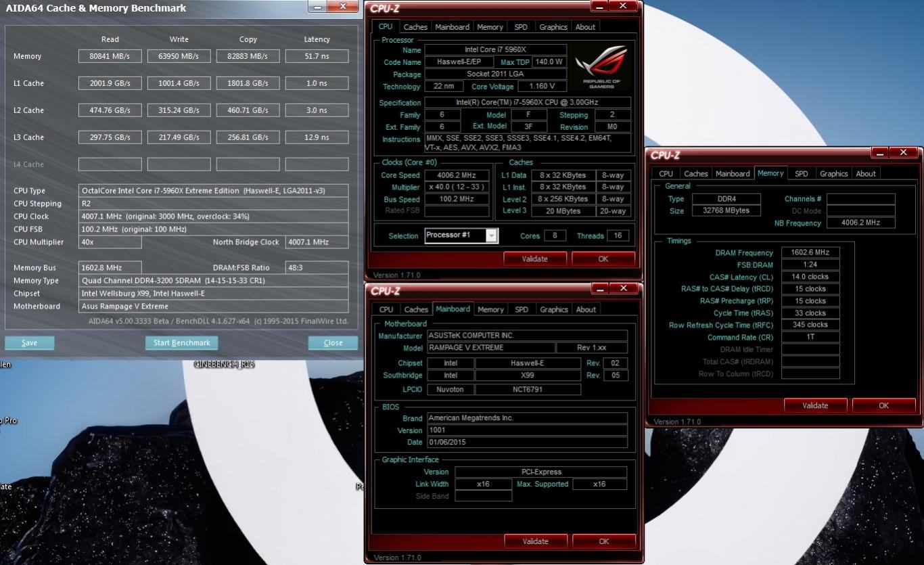
Task: Click BIOS Date 01/06/2015 field
Action: (x=527, y=443)
